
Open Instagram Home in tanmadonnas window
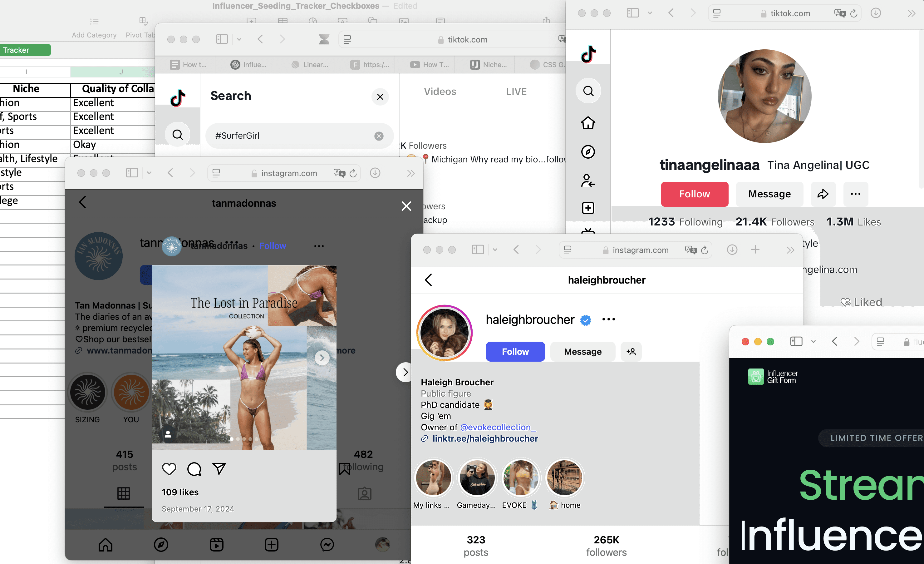tap(106, 545)
